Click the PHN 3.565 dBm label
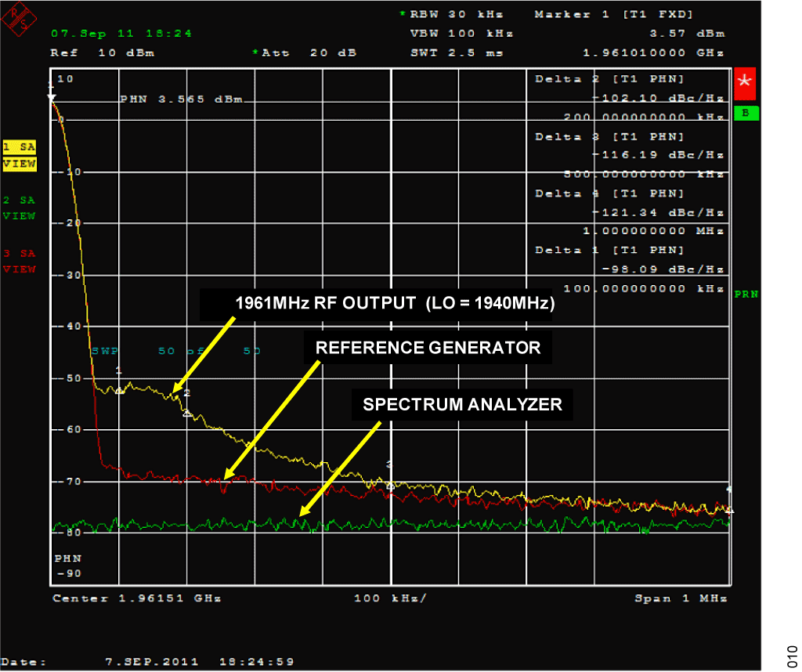The height and width of the screenshot is (672, 802). 182,99
